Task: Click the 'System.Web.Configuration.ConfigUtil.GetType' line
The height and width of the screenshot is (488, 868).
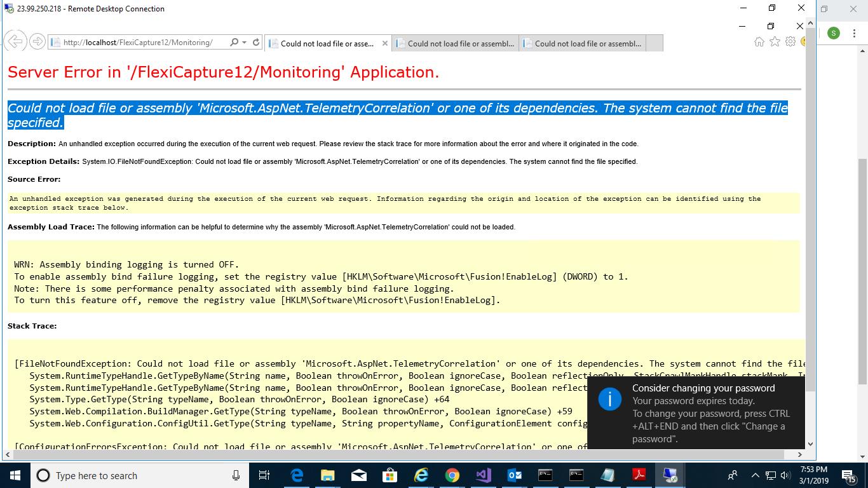Action: pos(308,424)
